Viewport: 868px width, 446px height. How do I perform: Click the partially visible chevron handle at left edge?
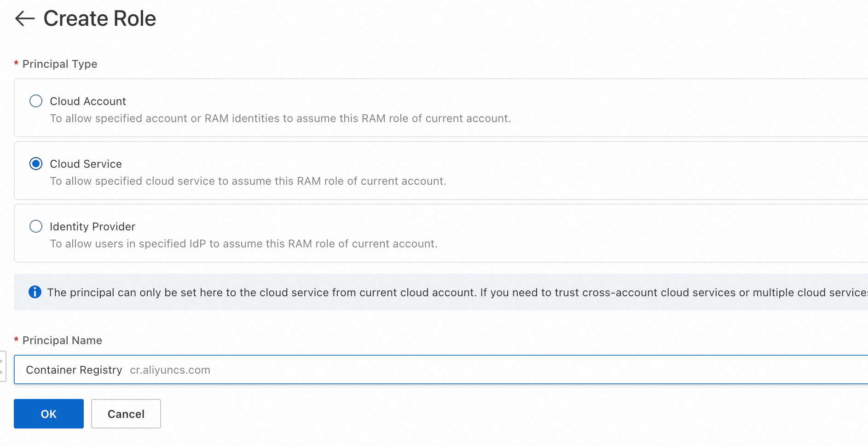2,366
